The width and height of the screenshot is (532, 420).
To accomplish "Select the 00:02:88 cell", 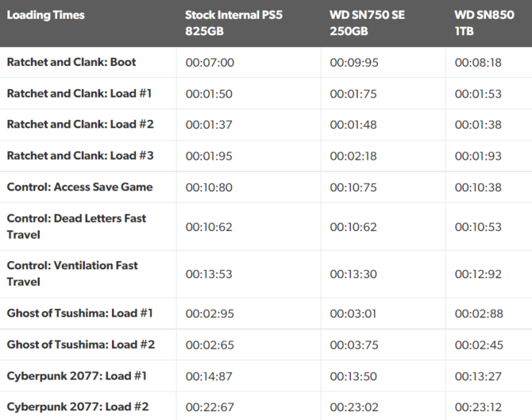I will [x=479, y=314].
